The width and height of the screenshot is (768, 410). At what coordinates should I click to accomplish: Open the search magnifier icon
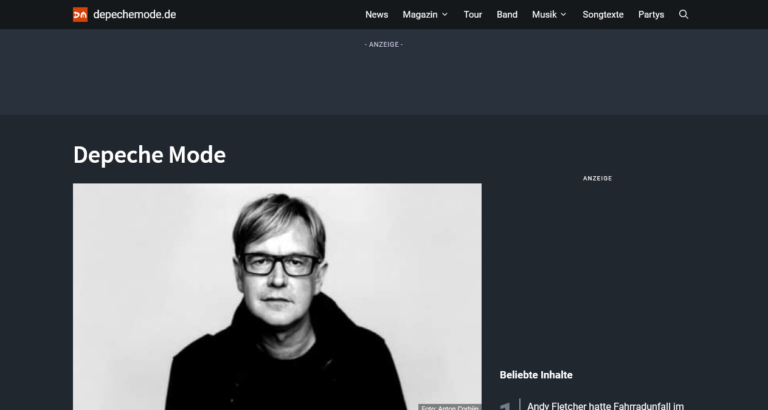pos(684,15)
